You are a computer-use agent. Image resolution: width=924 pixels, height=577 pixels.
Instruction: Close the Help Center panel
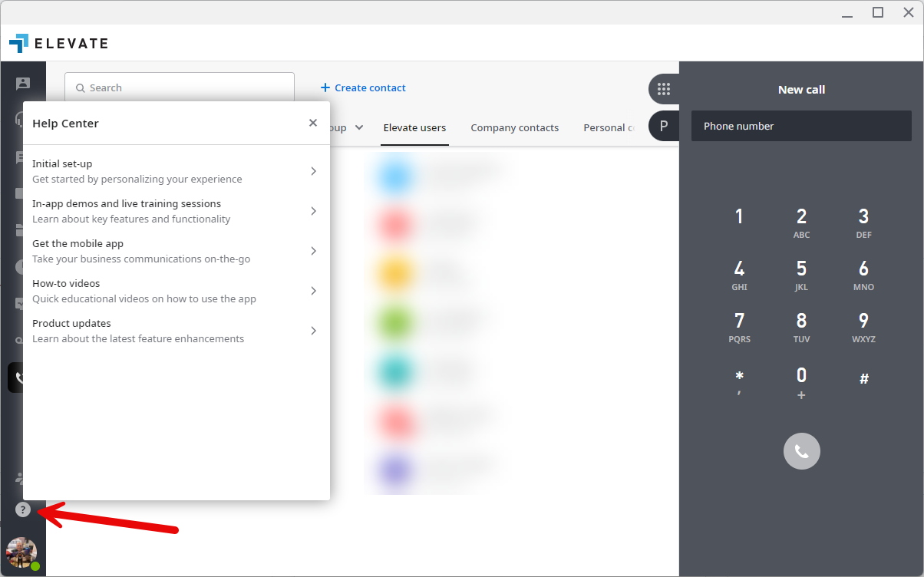click(313, 123)
